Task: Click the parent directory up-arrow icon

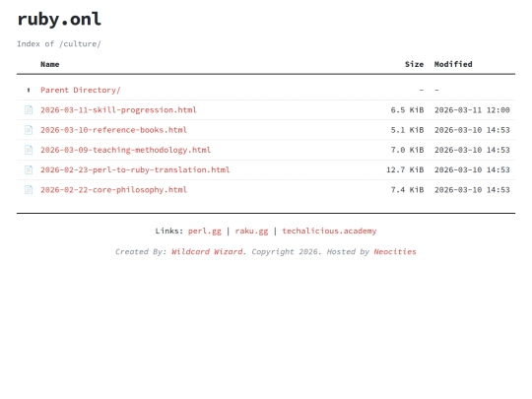Action: (29, 90)
